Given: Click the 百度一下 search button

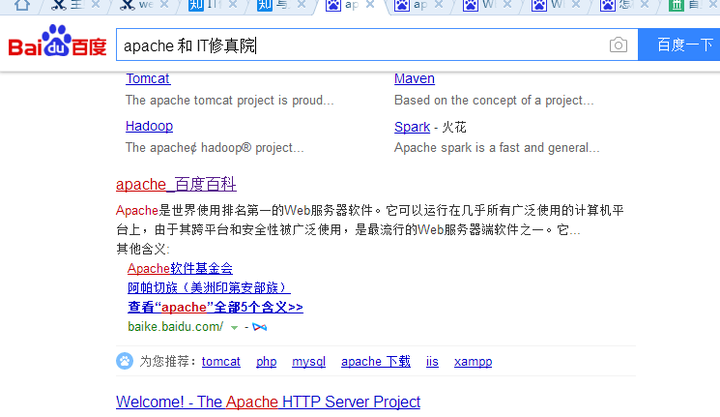Looking at the screenshot, I should pyautogui.click(x=679, y=45).
